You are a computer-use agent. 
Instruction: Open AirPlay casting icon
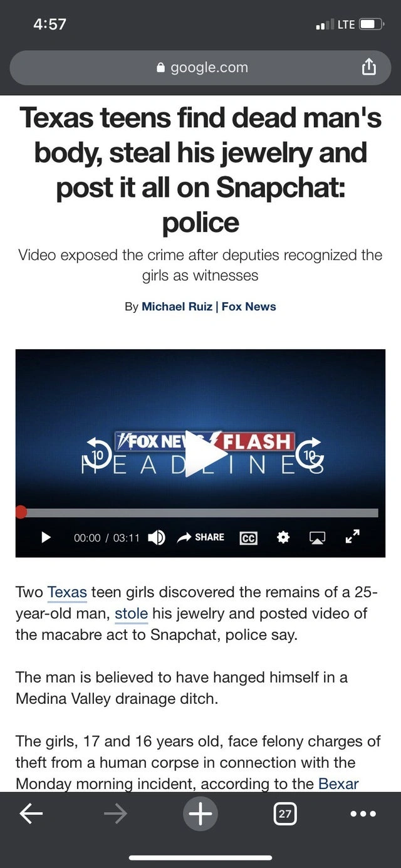coord(317,538)
